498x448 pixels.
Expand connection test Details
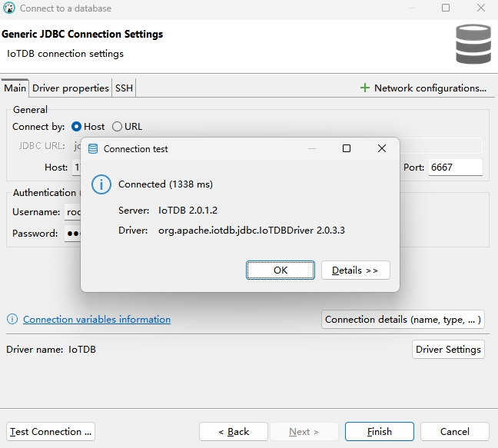(x=355, y=270)
